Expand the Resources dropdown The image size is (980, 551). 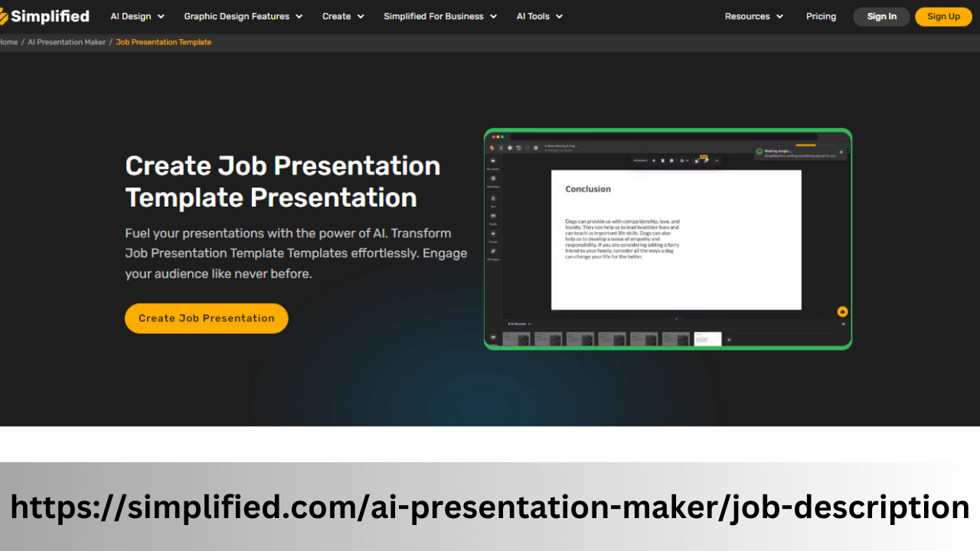click(x=753, y=16)
